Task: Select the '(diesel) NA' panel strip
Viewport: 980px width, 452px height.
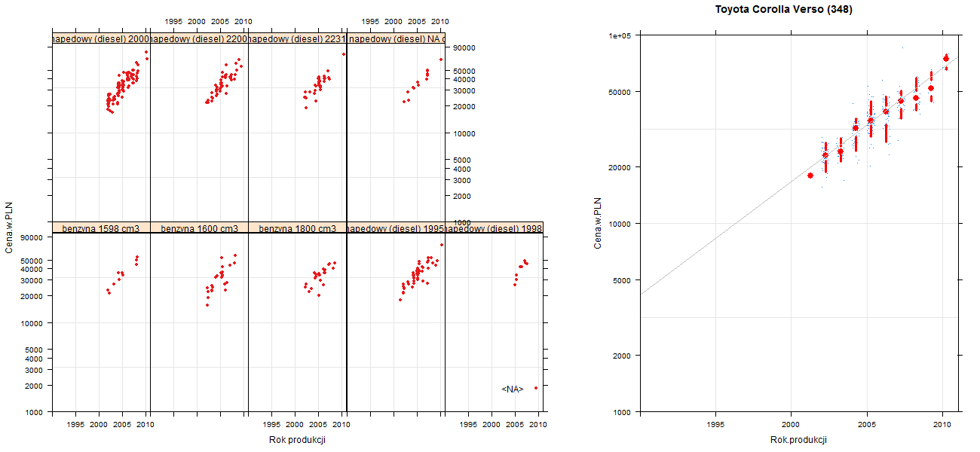Action: (396, 38)
